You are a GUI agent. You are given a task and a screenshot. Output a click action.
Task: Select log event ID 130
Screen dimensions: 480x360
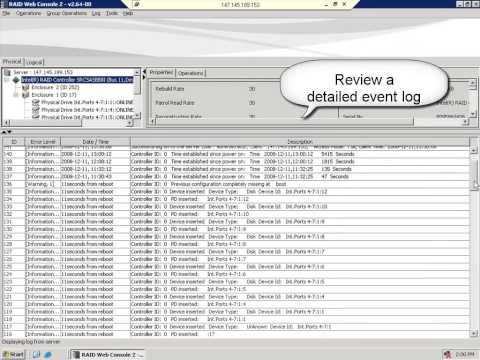click(x=236, y=229)
